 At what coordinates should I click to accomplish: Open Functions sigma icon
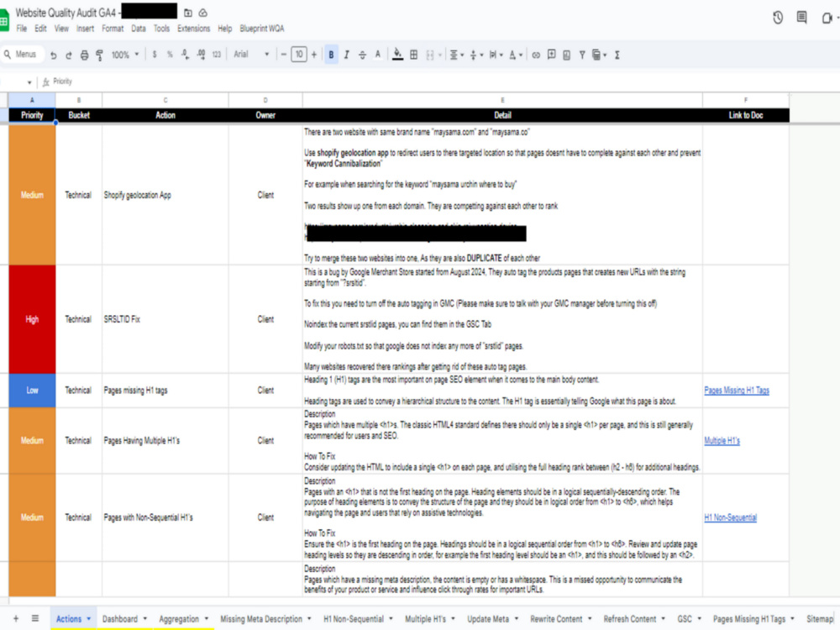[617, 55]
